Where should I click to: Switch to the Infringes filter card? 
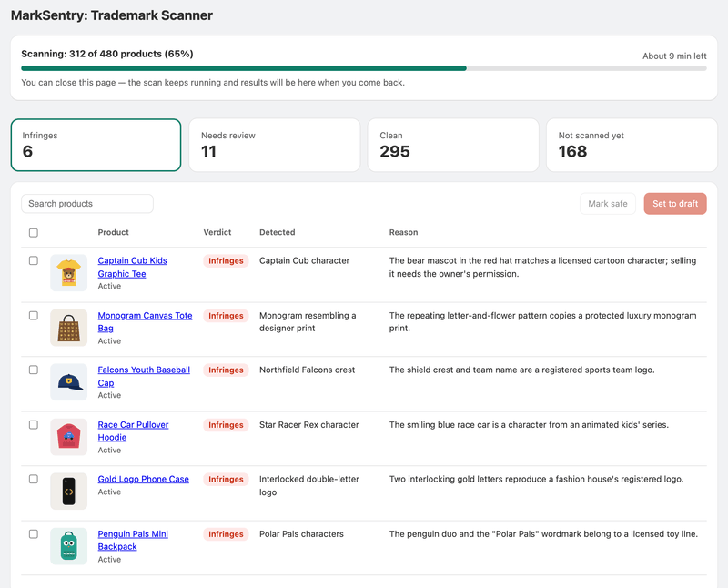(x=96, y=145)
